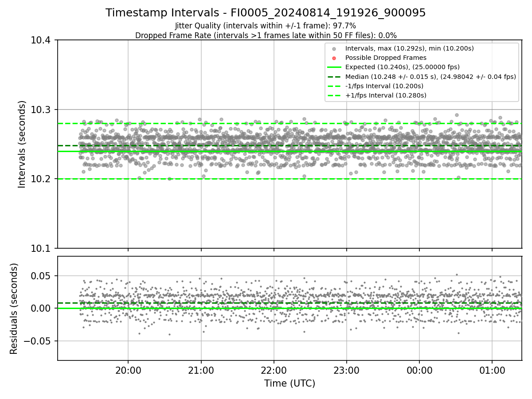Screen dimensions: 532x399
Task: Click the '10.2' y-axis tick label
Action: click(41, 179)
